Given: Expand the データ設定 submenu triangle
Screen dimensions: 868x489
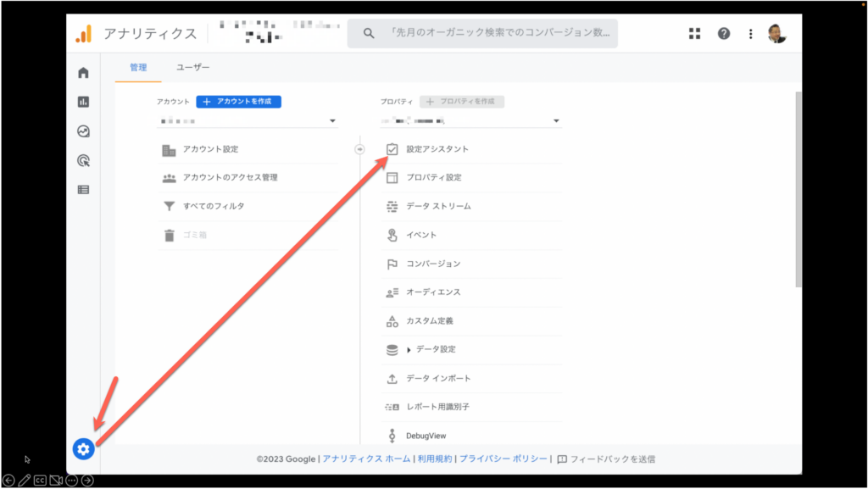Looking at the screenshot, I should pyautogui.click(x=409, y=350).
